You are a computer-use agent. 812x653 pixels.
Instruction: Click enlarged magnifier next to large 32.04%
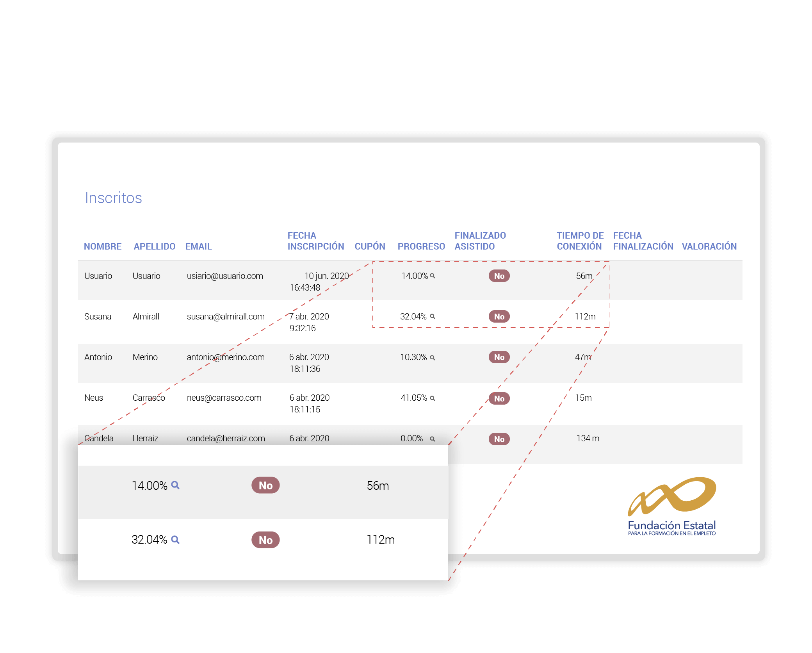(175, 540)
